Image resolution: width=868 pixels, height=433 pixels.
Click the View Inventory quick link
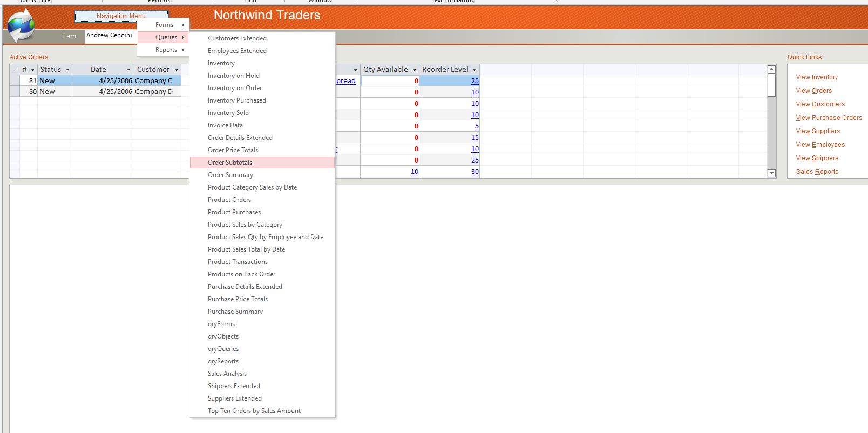816,77
